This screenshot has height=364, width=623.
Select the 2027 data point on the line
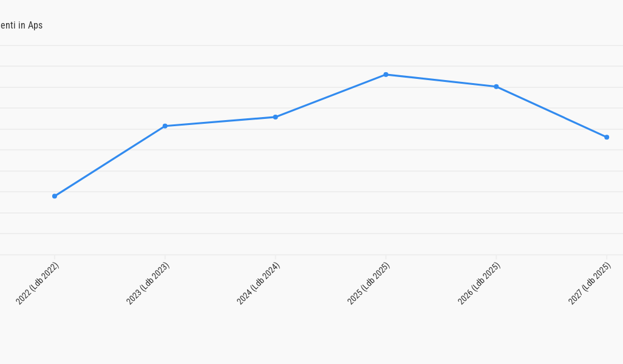point(607,137)
